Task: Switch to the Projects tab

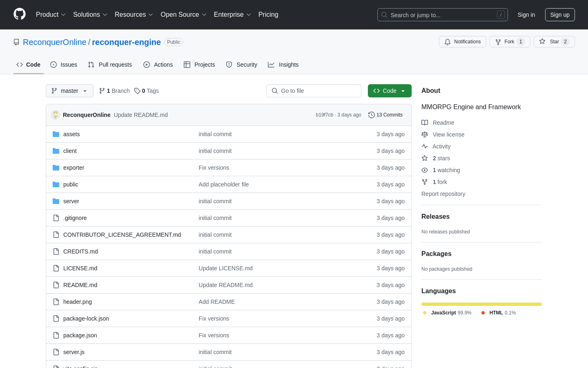Action: [x=199, y=65]
